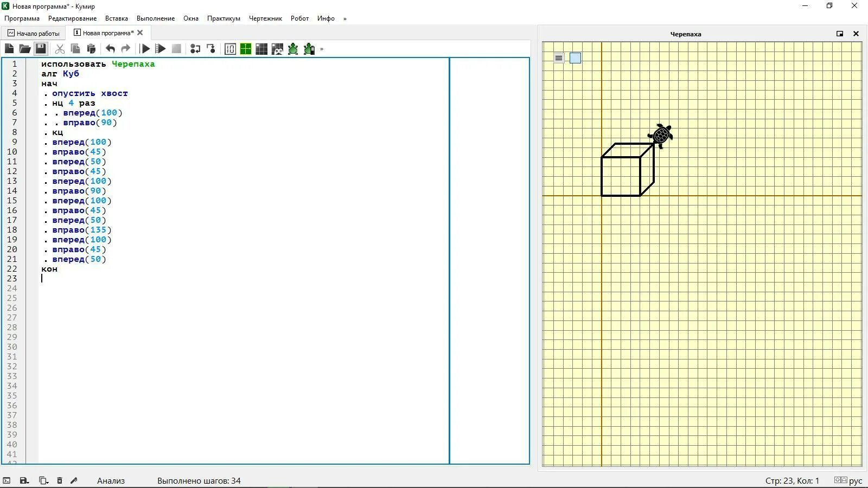Click line number 23 in the gutter
868x488 pixels.
[12, 279]
